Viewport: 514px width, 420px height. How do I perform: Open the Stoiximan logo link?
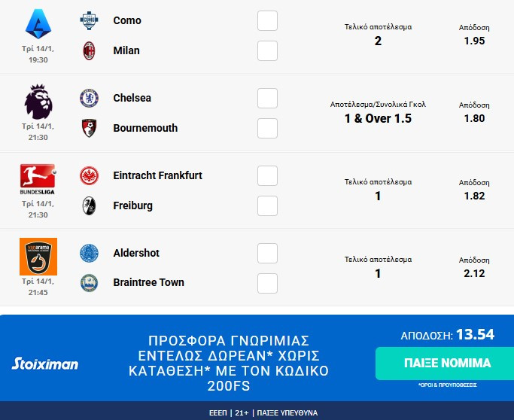coord(45,364)
